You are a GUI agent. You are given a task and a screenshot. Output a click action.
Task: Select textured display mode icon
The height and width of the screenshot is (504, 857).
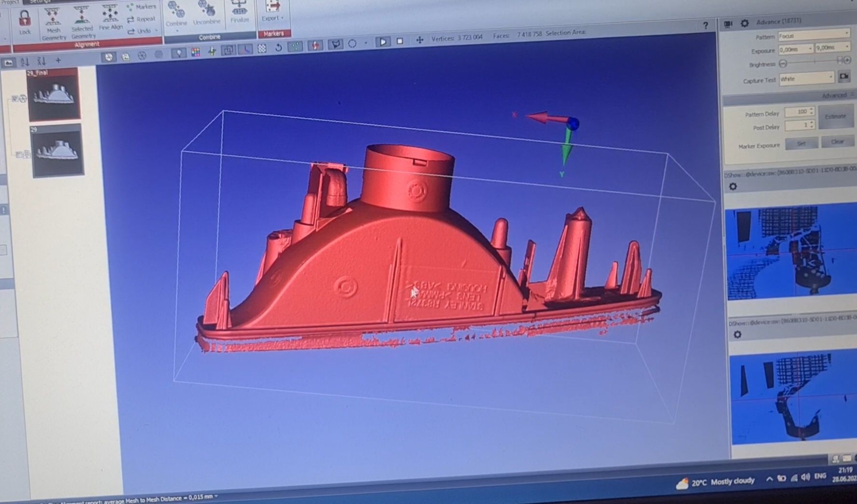125,56
